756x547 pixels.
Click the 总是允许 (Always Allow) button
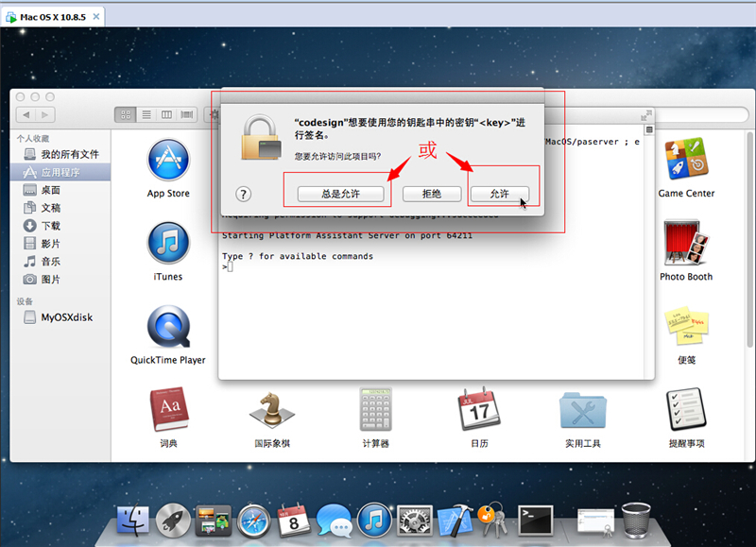pos(340,194)
